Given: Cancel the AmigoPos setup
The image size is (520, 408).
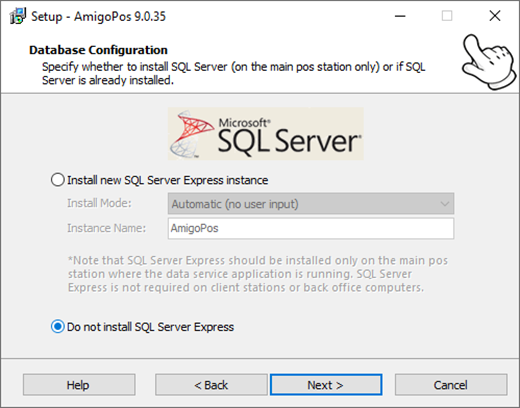Looking at the screenshot, I should pyautogui.click(x=451, y=385).
